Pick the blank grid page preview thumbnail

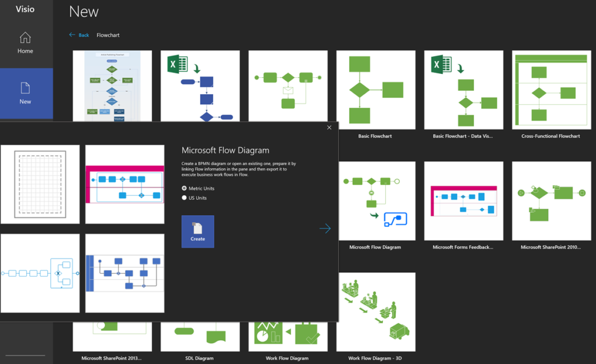pyautogui.click(x=40, y=184)
